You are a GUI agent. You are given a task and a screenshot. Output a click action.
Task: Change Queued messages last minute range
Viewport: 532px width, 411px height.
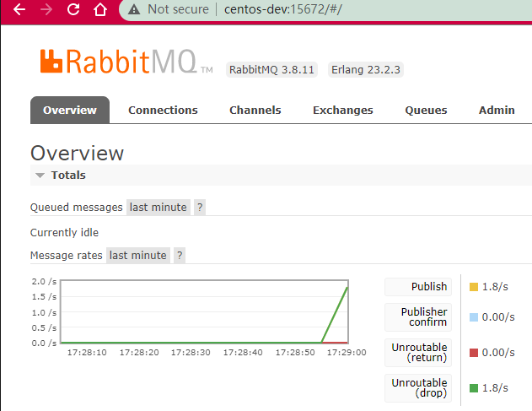159,208
